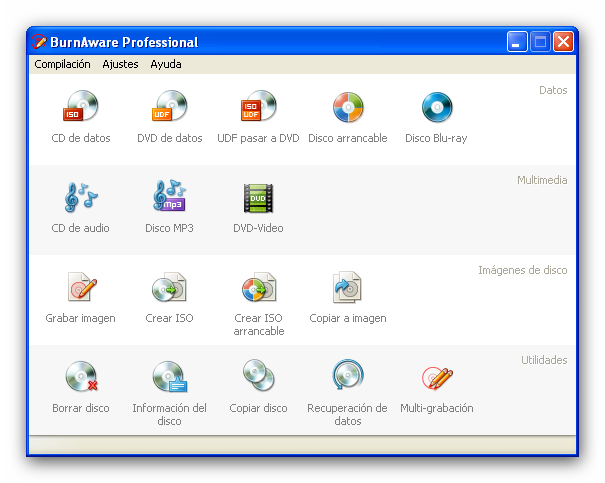Image resolution: width=605 pixels, height=483 pixels.
Task: Click the Multimedia section heading
Action: click(x=542, y=180)
